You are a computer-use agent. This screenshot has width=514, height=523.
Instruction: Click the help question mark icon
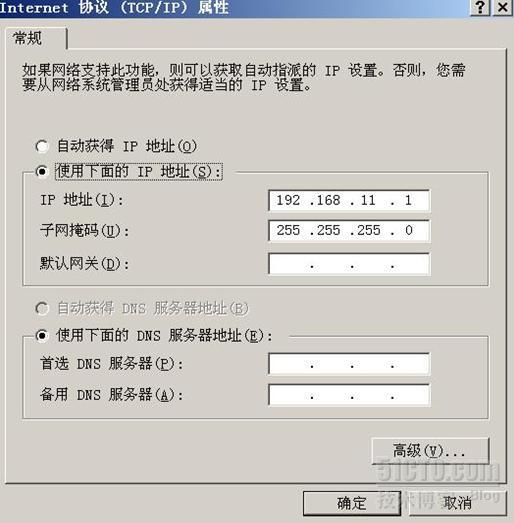(480, 7)
